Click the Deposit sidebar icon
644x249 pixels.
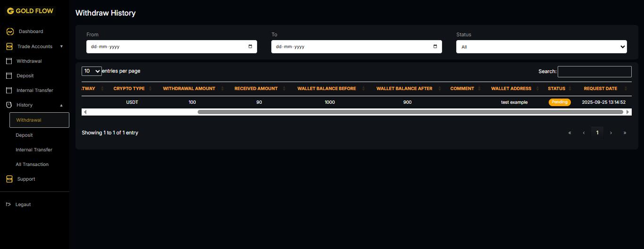tap(8, 75)
